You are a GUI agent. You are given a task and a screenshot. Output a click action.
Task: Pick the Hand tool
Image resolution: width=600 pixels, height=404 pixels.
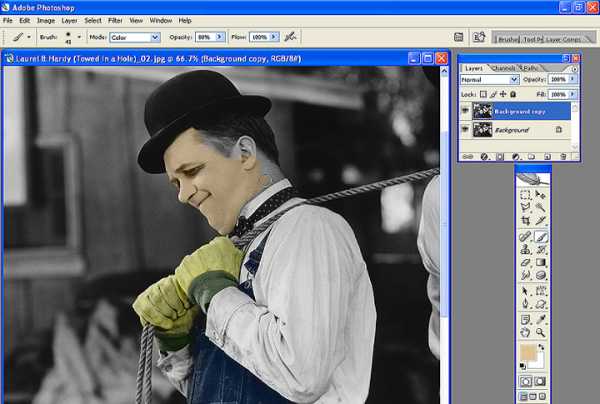pos(526,331)
